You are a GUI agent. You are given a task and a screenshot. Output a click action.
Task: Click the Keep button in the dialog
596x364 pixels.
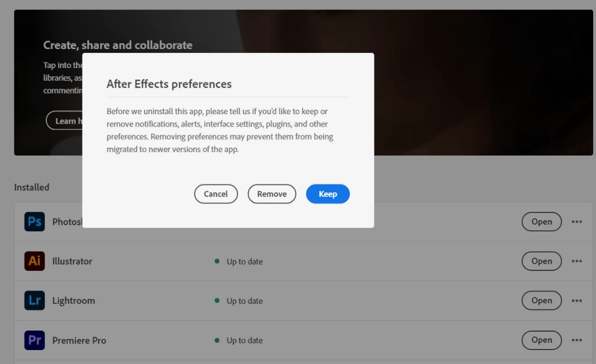pyautogui.click(x=328, y=194)
